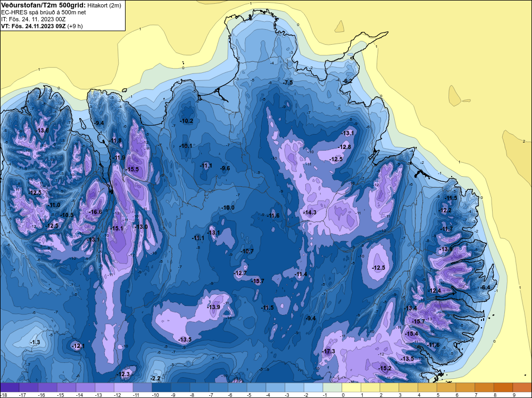The height and width of the screenshot is (398, 532).
Task: Click the -10.5 temperature label
Action: pos(67,215)
